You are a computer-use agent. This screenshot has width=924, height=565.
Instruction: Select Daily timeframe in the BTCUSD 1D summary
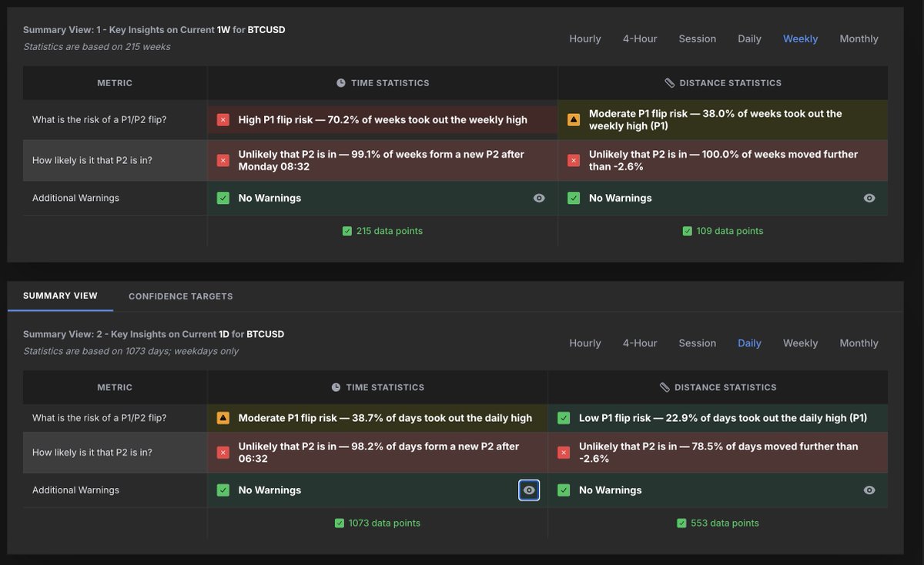pyautogui.click(x=749, y=343)
